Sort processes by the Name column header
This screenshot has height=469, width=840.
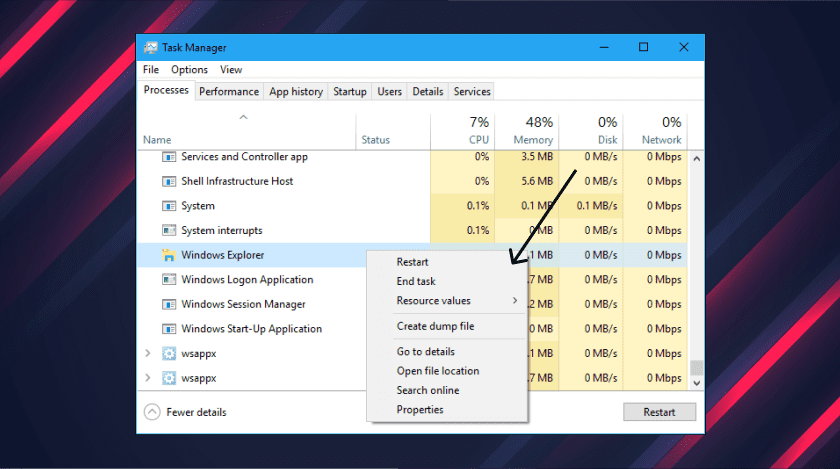tap(157, 140)
